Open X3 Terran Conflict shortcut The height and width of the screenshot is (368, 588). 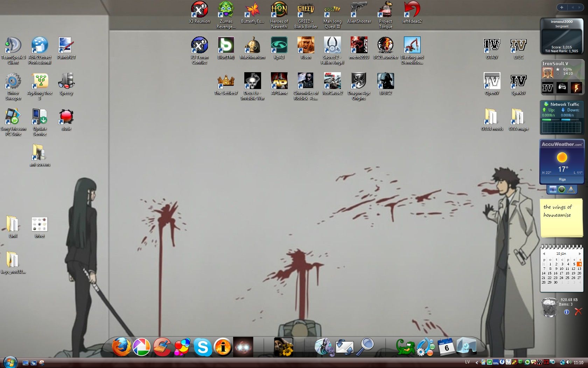[x=199, y=51]
